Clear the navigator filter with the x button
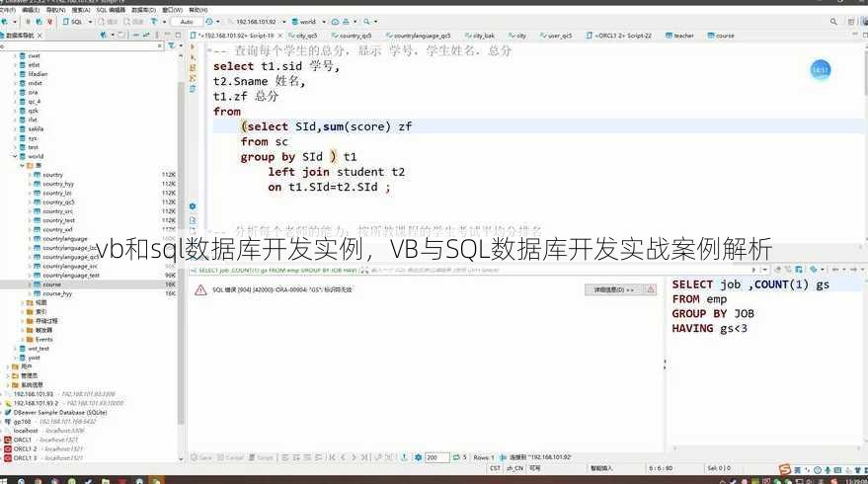The image size is (868, 484). click(160, 46)
